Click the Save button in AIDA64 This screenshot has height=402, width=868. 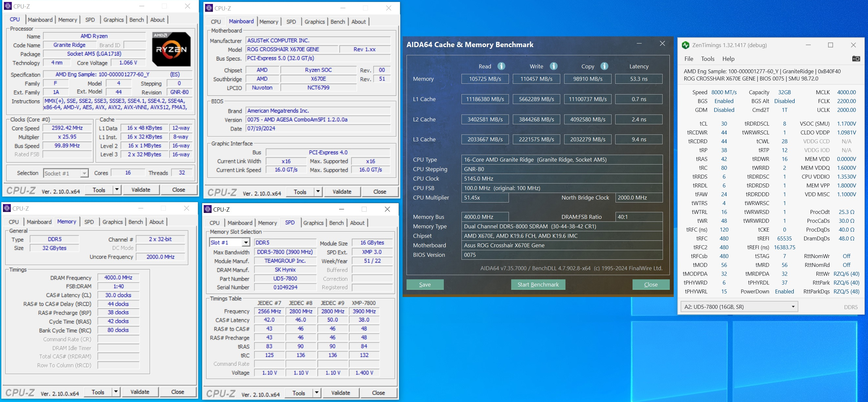click(x=425, y=284)
